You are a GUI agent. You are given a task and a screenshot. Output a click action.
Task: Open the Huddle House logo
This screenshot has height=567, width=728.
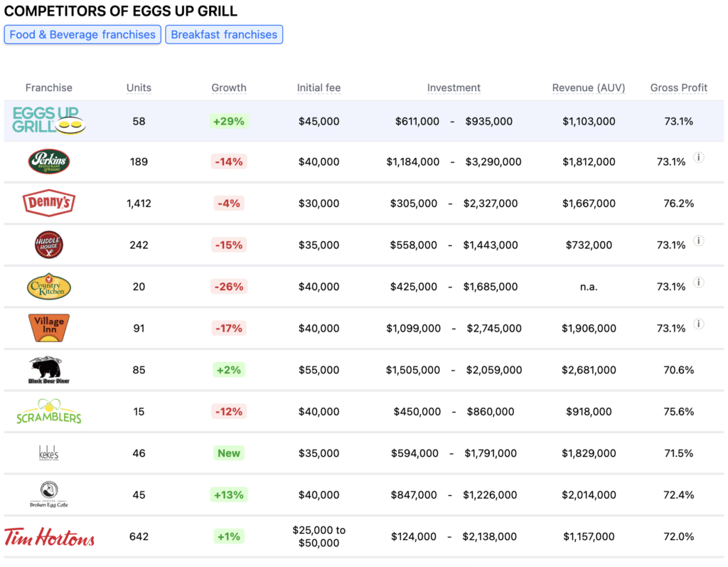(49, 245)
